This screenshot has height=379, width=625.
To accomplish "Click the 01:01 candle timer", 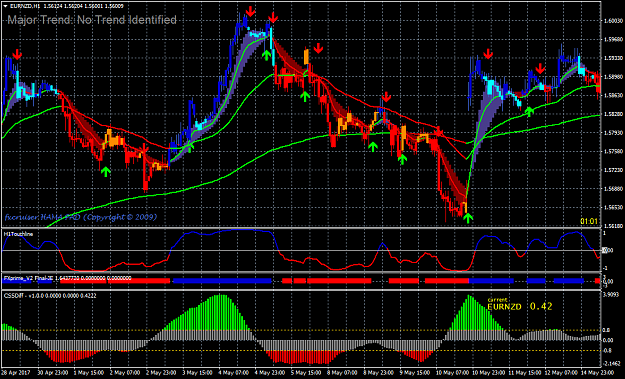I will coord(589,222).
